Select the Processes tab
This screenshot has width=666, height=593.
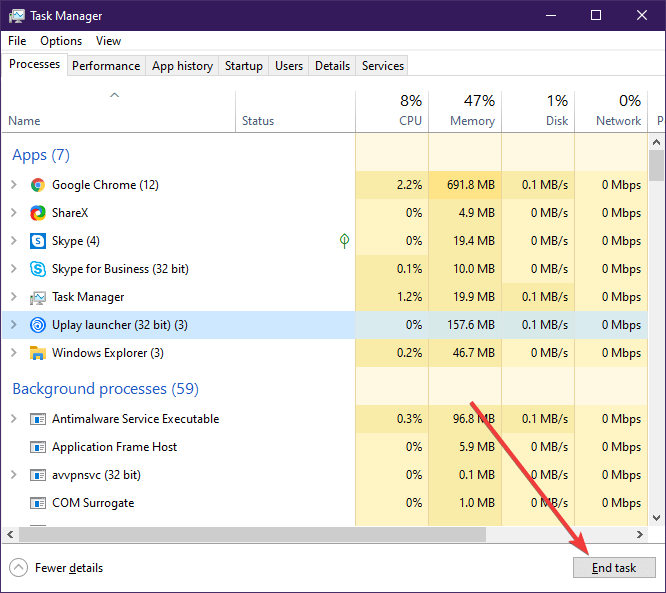pyautogui.click(x=34, y=64)
